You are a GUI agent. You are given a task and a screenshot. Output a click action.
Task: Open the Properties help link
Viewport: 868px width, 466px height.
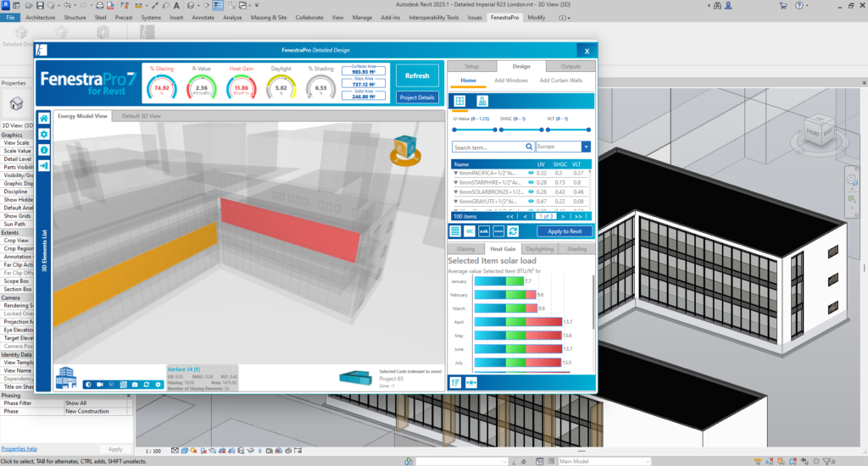tap(19, 449)
